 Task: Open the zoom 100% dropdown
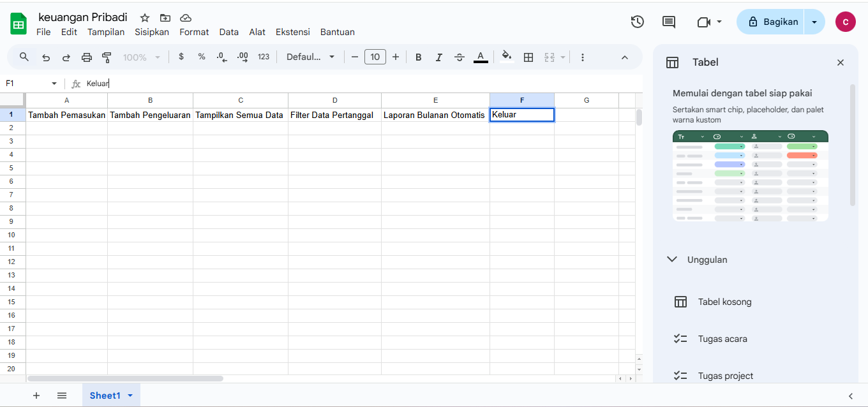[142, 57]
